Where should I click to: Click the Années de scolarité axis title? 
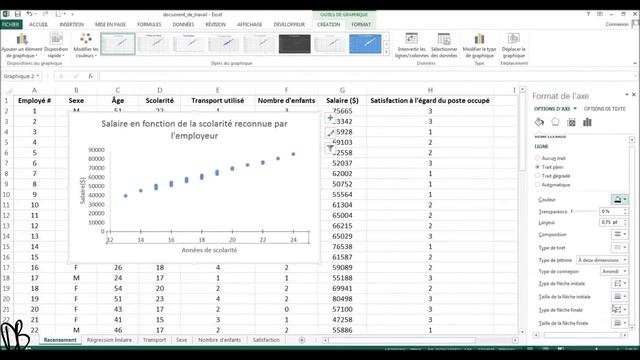209,250
